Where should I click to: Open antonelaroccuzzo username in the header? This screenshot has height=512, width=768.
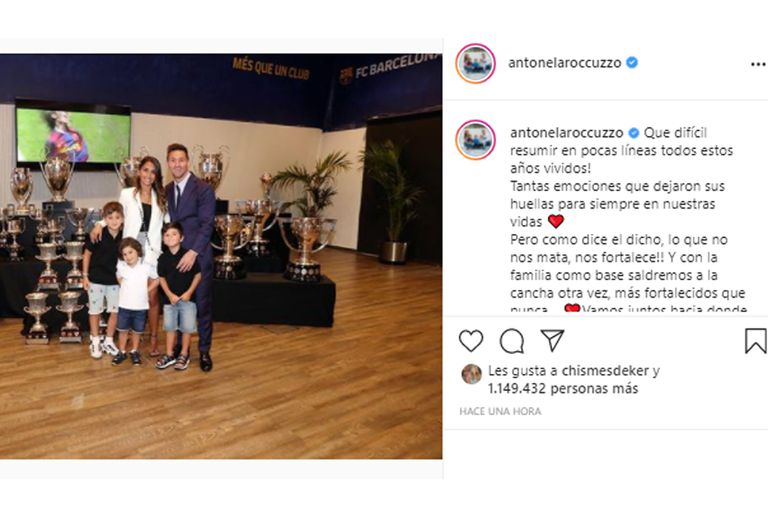(564, 63)
